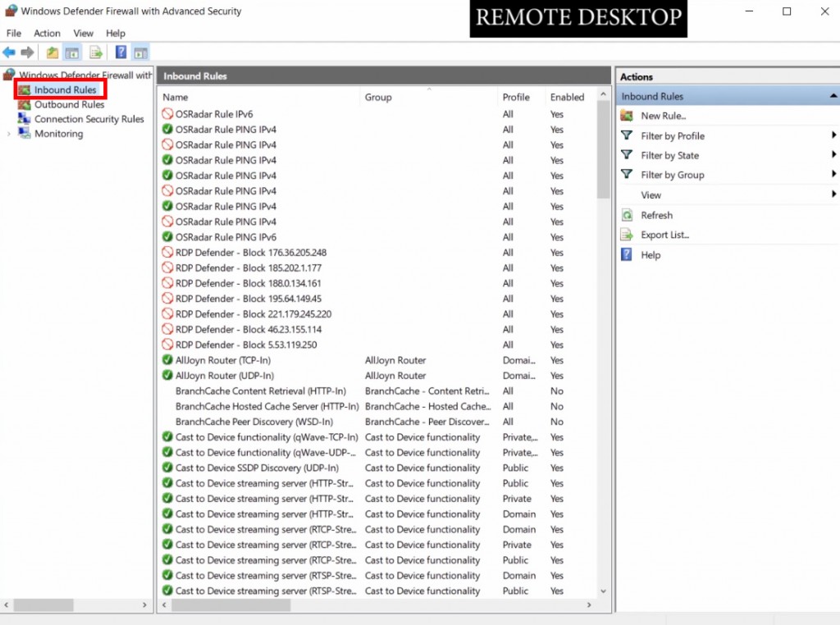This screenshot has height=625, width=840.
Task: Sort rules by the Enabled column header
Action: (567, 97)
